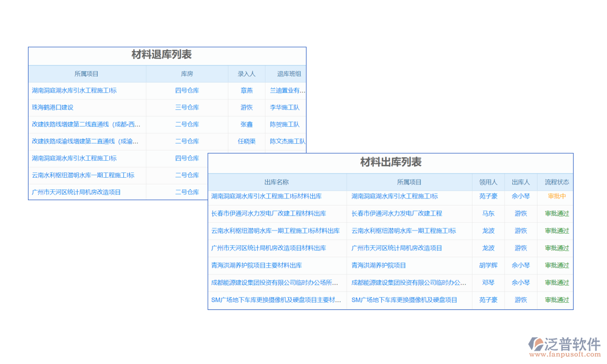Click the 录入人 column header
Viewport: 607px width, 364px height.
point(246,74)
